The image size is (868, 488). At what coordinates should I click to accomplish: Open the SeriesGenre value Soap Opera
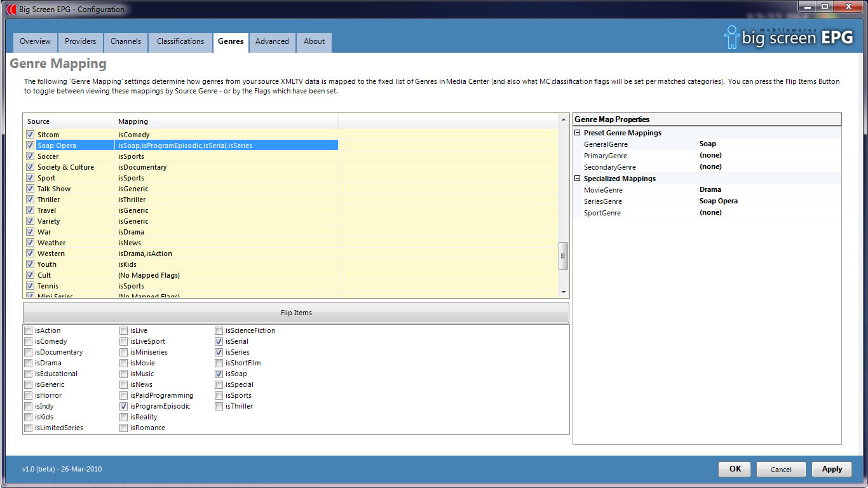(769, 201)
